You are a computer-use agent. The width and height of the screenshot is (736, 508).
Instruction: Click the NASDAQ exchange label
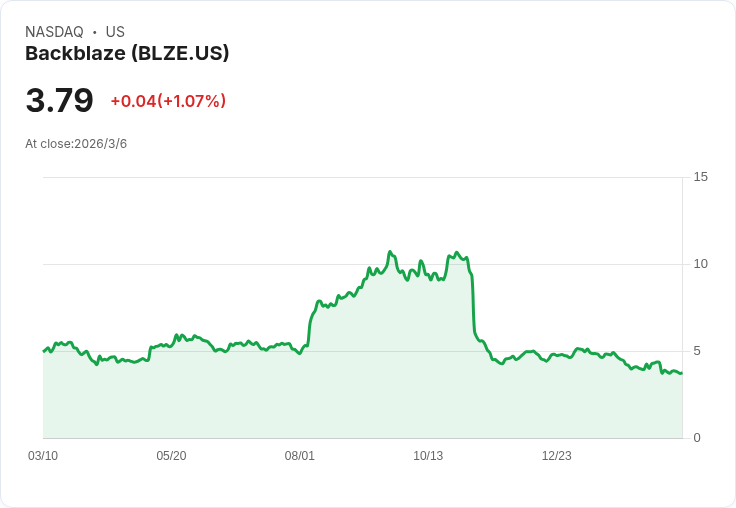pyautogui.click(x=54, y=32)
